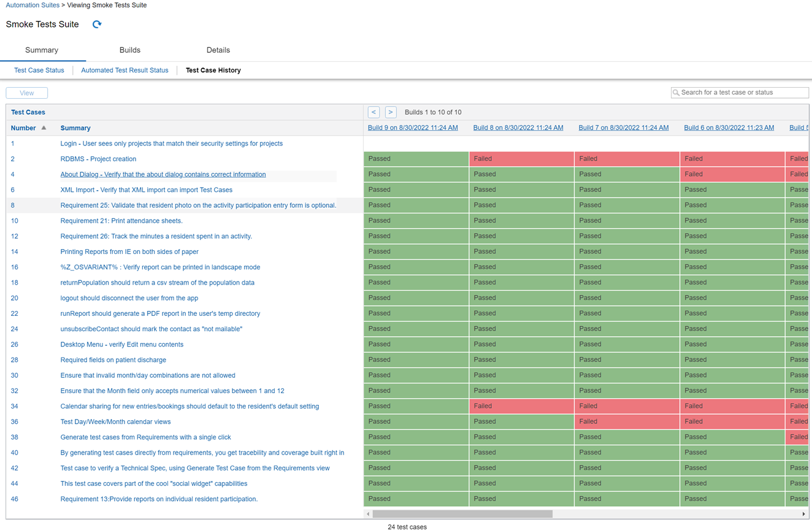This screenshot has height=530, width=812.
Task: Open the Requirement 21: Print attendance sheets test case
Action: tap(121, 220)
